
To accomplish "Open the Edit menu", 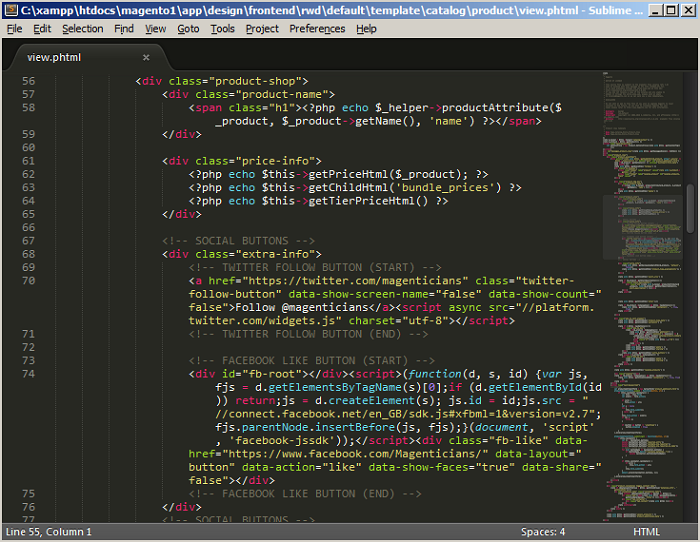I will [x=42, y=29].
